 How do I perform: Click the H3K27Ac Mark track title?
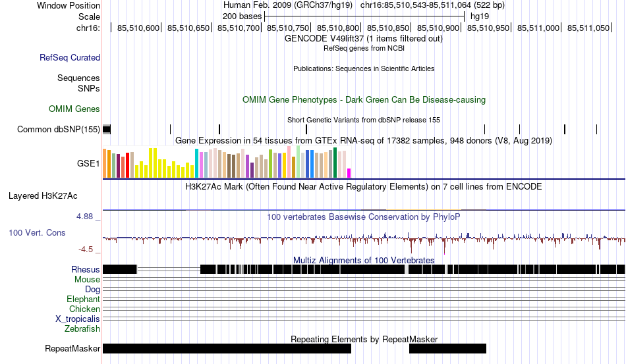[364, 186]
